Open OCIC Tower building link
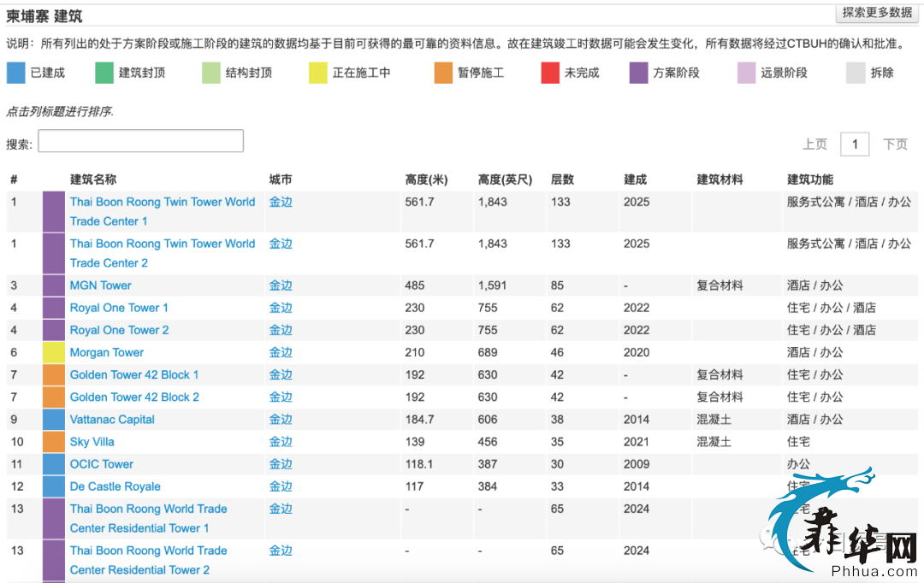Screen dimensions: 924x583 (x=102, y=465)
